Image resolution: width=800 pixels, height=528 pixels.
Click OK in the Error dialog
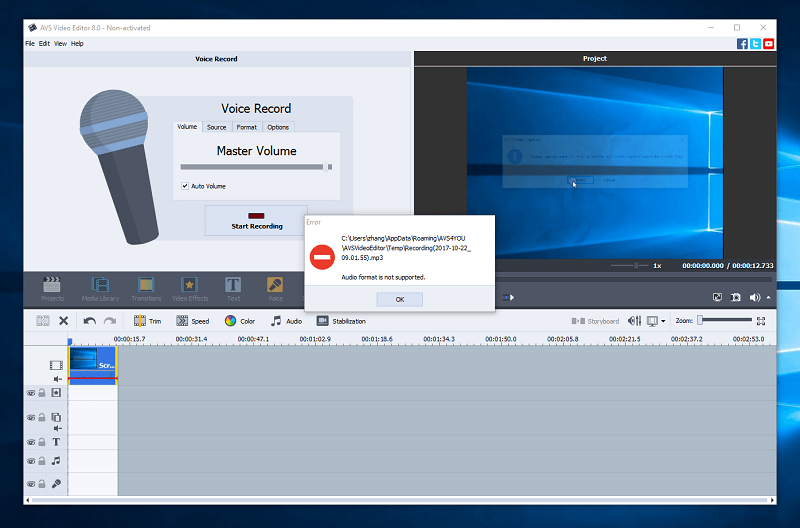tap(399, 299)
